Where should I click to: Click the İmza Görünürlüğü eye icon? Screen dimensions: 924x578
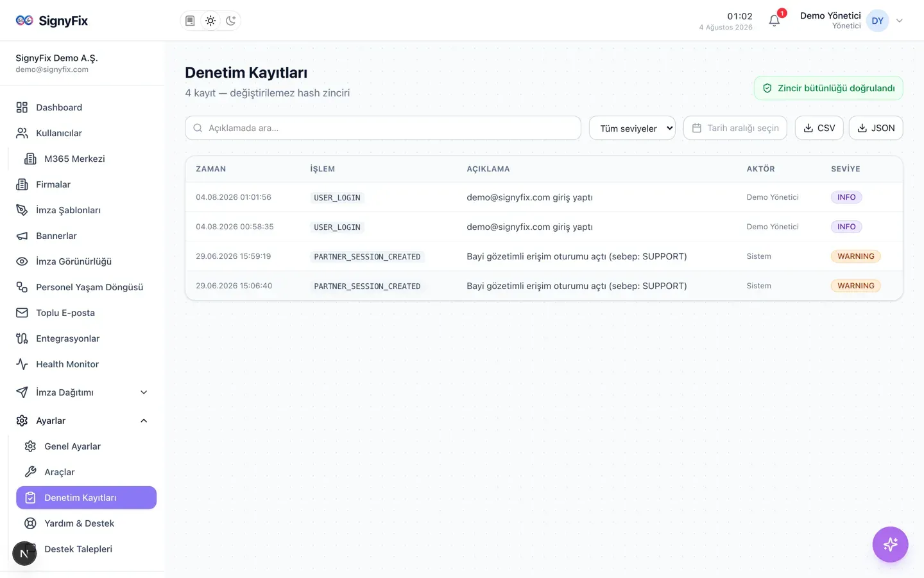pyautogui.click(x=22, y=261)
